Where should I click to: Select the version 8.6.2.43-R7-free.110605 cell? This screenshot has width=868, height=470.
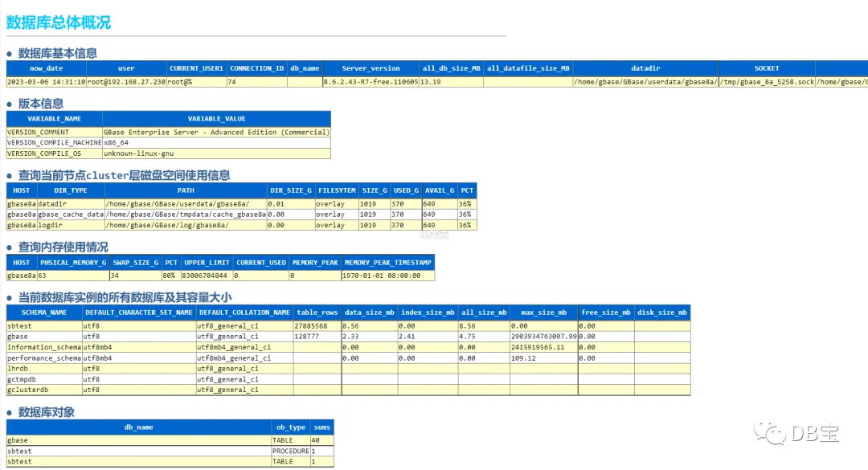[x=371, y=82]
